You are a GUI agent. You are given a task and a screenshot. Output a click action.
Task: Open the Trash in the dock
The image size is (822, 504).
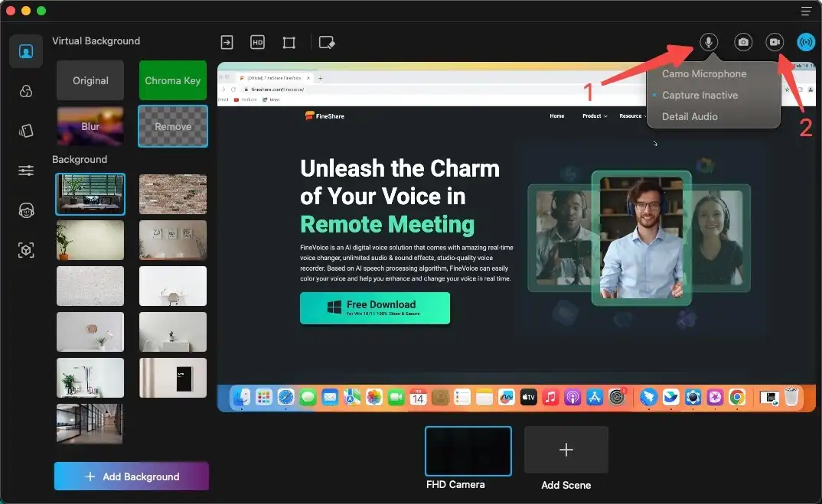pos(791,398)
